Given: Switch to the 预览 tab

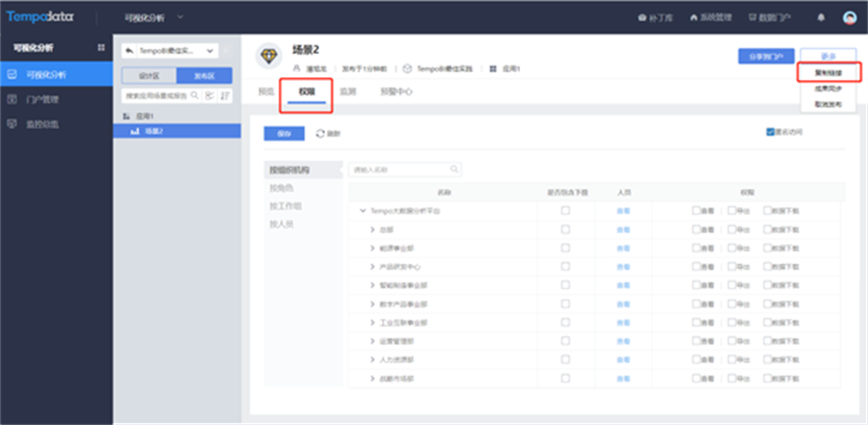Looking at the screenshot, I should tap(266, 92).
